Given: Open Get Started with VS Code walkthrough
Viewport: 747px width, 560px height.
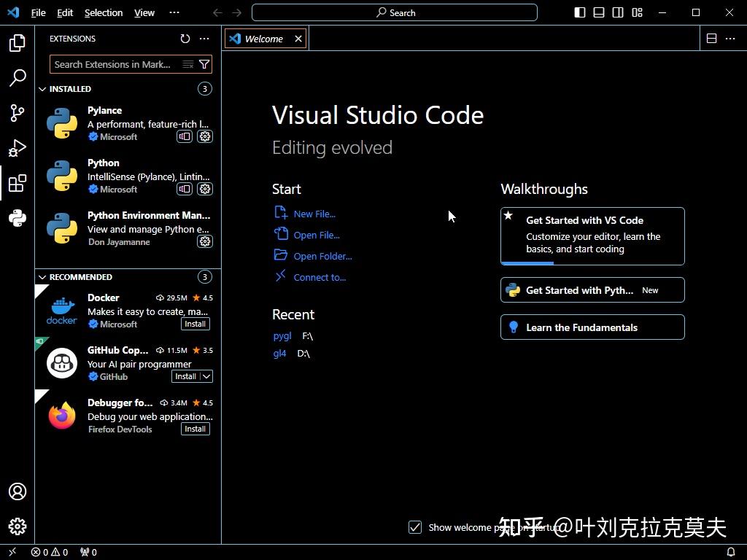Looking at the screenshot, I should 592,236.
